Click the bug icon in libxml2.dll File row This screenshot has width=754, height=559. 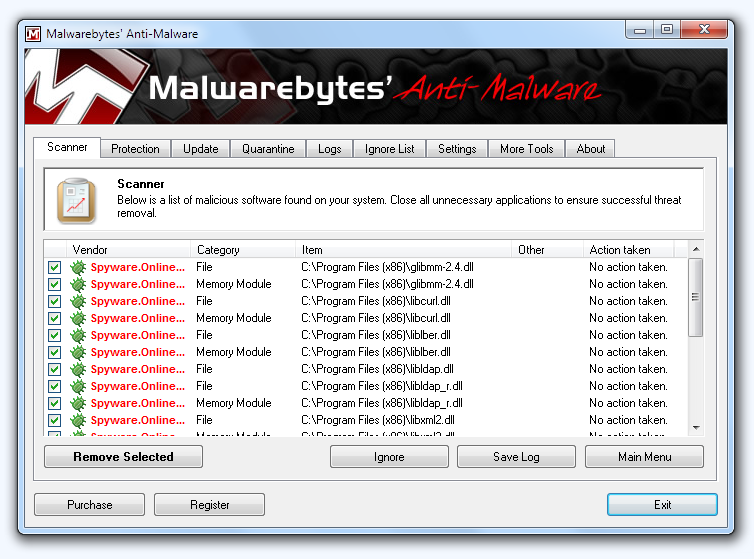(x=78, y=420)
